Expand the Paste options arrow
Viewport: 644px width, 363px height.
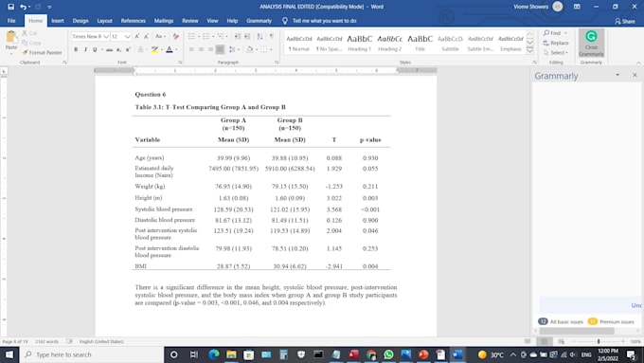[x=11, y=53]
